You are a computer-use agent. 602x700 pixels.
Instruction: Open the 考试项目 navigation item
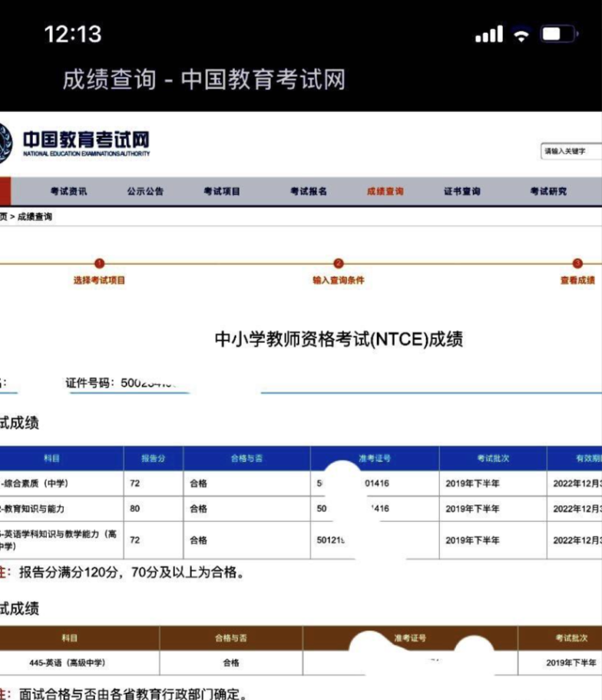click(222, 192)
